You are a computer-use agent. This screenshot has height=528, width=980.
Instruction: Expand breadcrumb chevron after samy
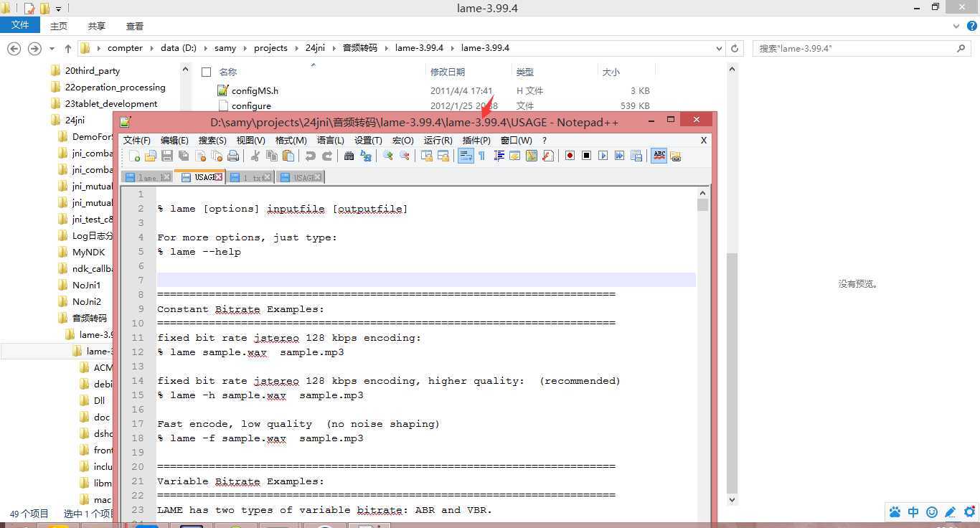[x=245, y=48]
